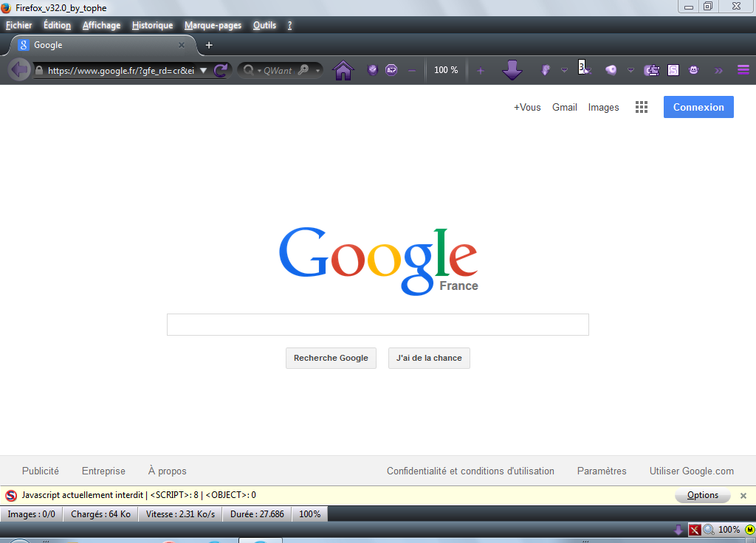Open the Marque-pages menu

click(x=213, y=25)
